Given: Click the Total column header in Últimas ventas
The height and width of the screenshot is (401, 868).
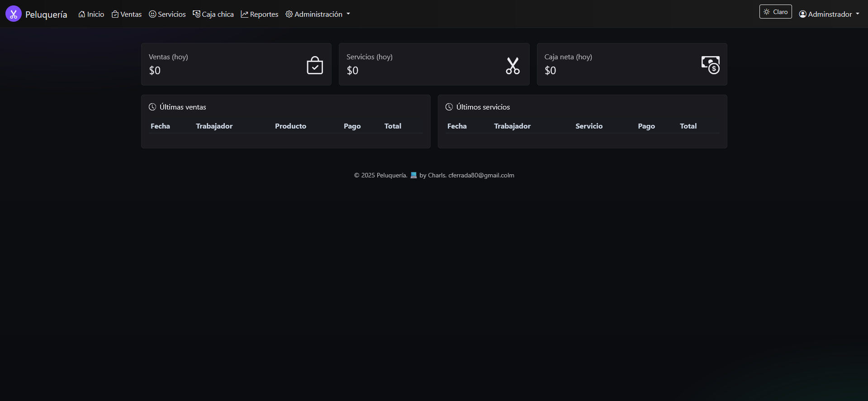Looking at the screenshot, I should click(393, 126).
